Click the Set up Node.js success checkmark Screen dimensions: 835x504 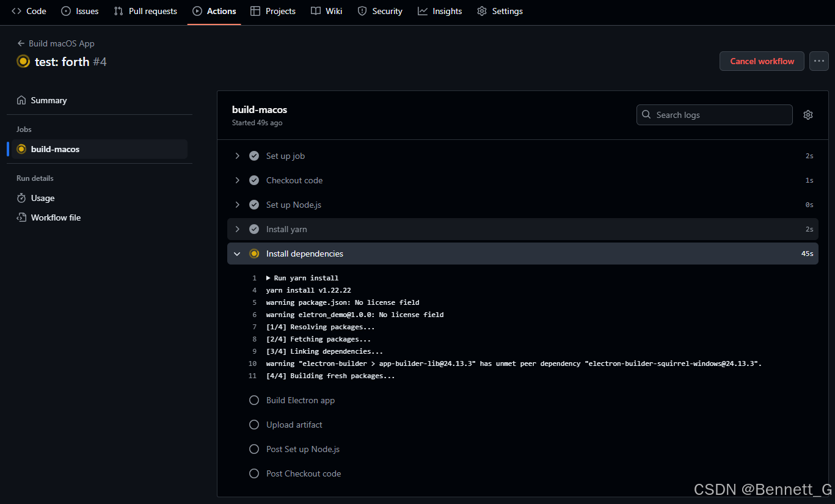coord(254,205)
